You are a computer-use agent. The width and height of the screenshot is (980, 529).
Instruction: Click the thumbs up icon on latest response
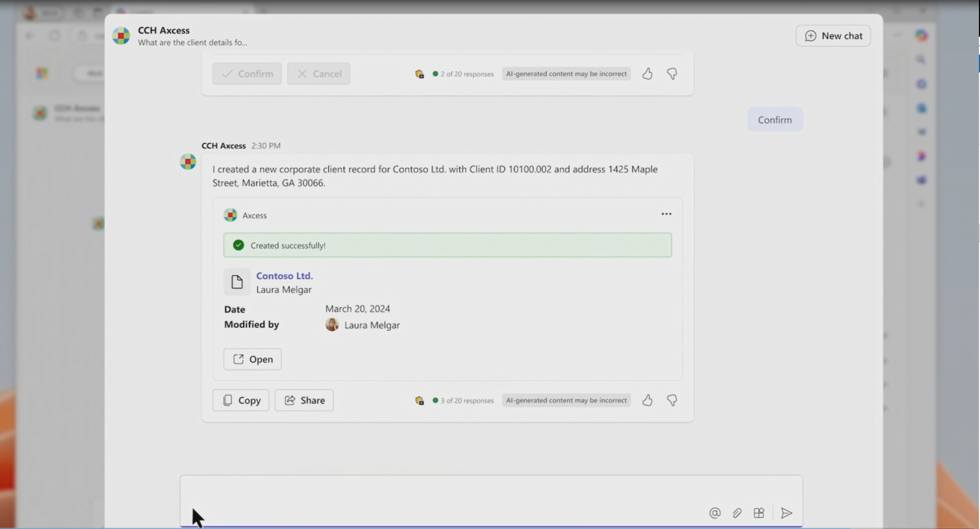(647, 401)
